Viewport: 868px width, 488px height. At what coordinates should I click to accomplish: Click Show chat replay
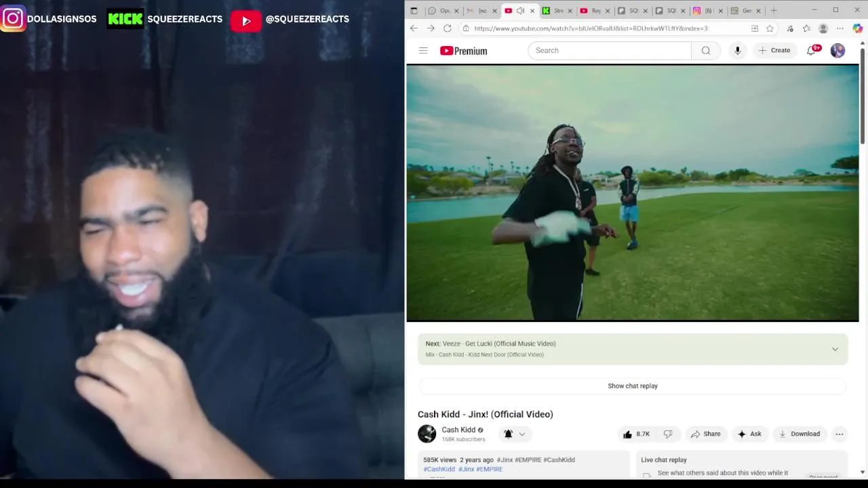[x=633, y=386]
